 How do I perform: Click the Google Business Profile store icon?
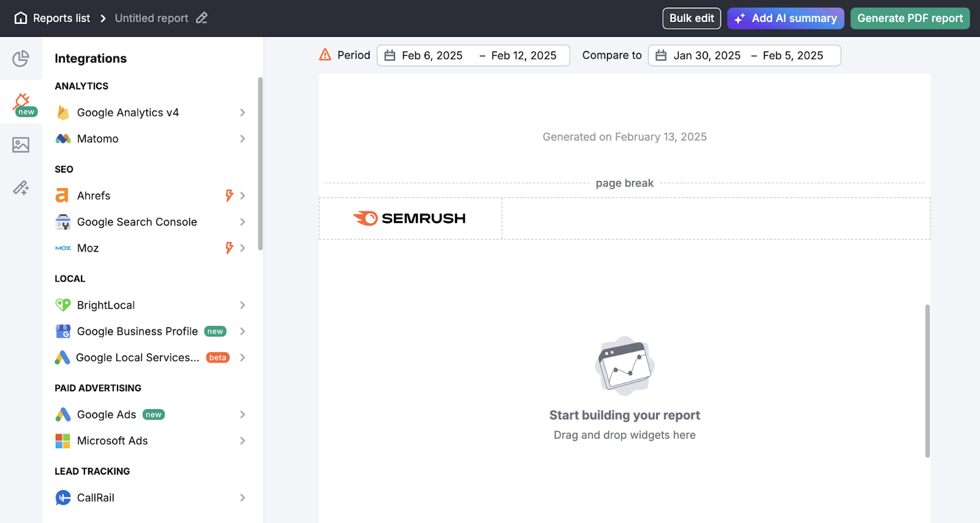tap(63, 331)
